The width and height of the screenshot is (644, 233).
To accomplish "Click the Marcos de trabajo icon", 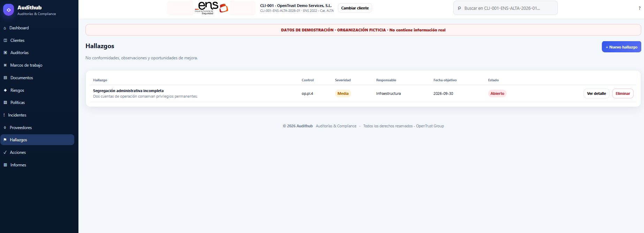I will (x=5, y=65).
